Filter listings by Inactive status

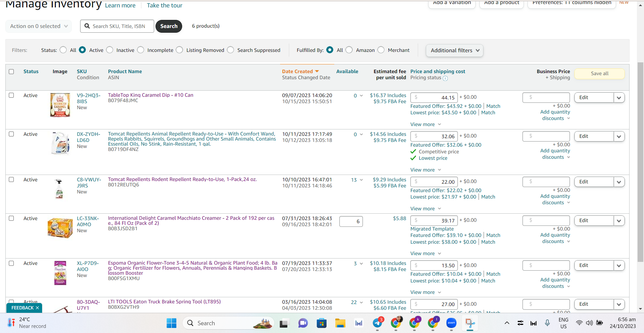(109, 50)
